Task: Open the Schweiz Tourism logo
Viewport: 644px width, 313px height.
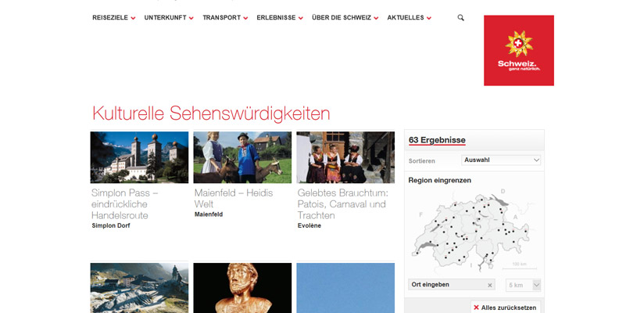Action: [x=519, y=51]
